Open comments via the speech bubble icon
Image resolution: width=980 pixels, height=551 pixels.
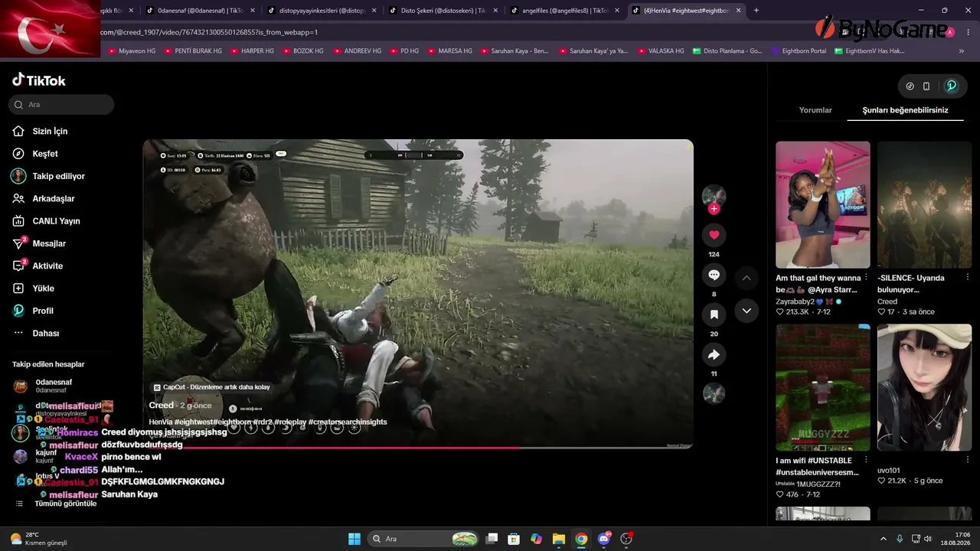tap(714, 275)
